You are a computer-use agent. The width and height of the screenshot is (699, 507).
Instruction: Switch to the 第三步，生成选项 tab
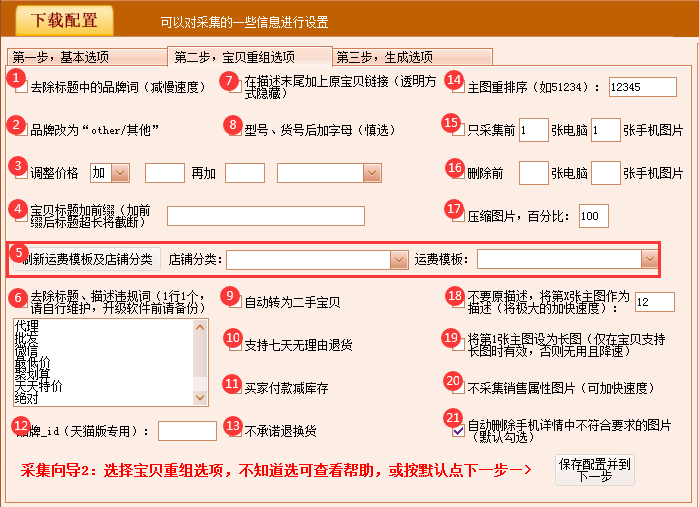coord(412,57)
